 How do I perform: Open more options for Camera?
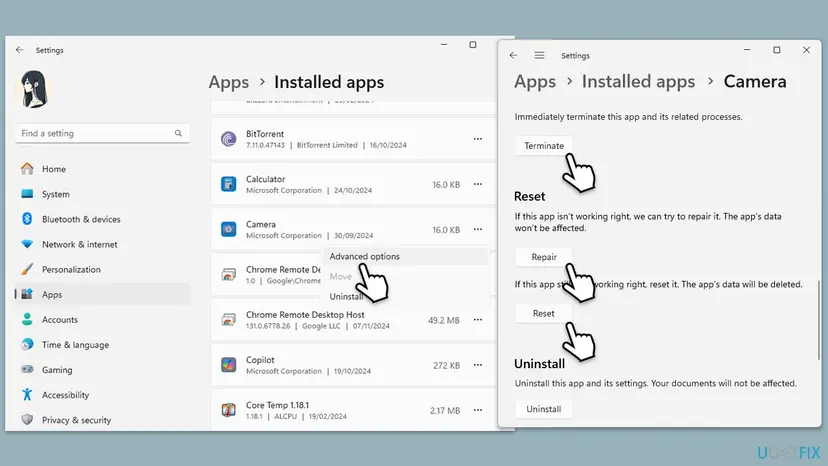click(x=478, y=229)
